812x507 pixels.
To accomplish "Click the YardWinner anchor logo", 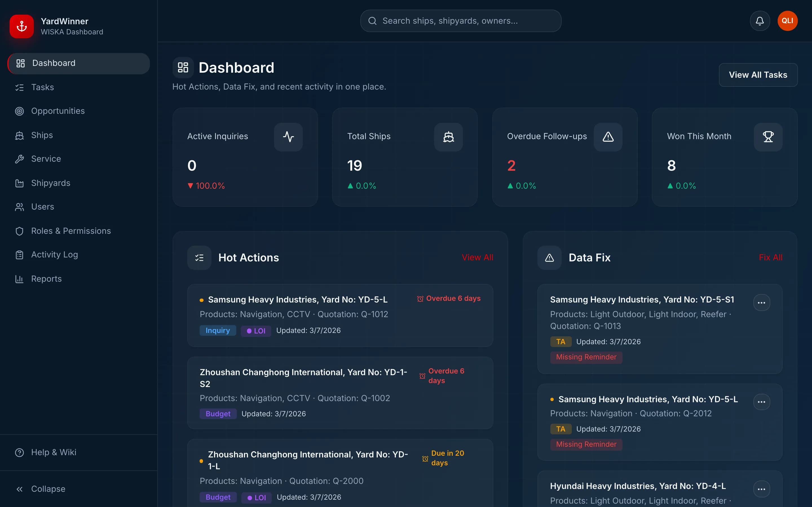I will (21, 26).
